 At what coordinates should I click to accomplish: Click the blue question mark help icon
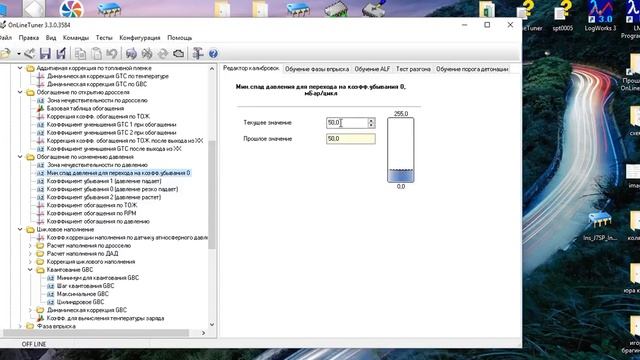[213, 53]
